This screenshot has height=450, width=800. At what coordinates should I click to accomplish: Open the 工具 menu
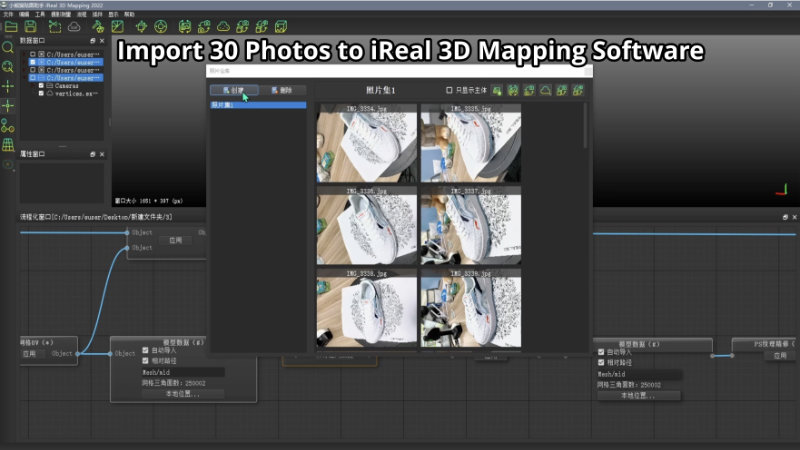pos(40,14)
